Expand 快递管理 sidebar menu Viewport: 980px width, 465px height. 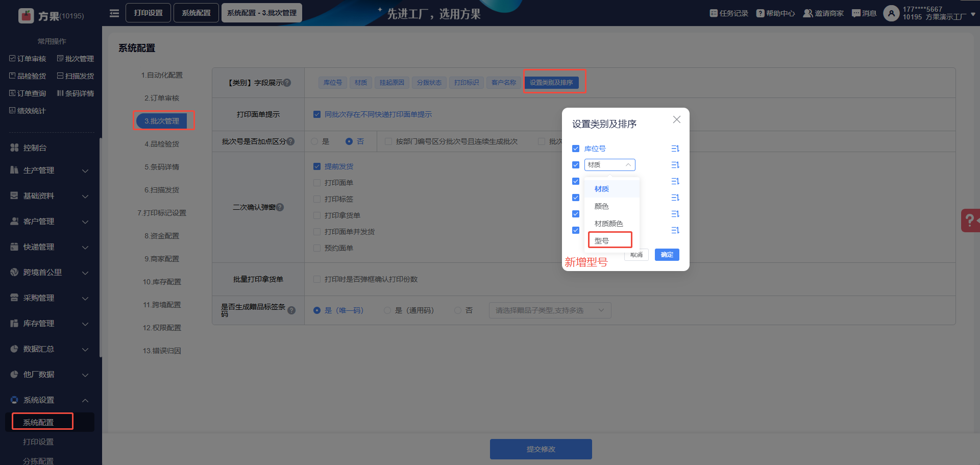(50, 247)
